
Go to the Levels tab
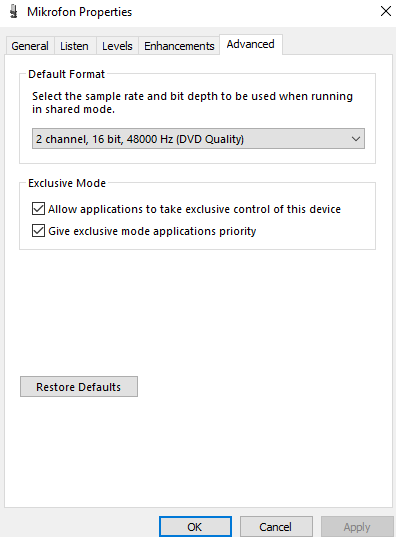point(117,46)
